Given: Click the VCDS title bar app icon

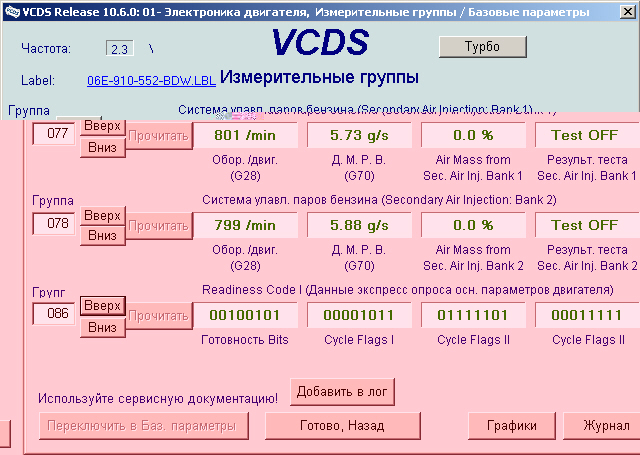Looking at the screenshot, I should (11, 12).
